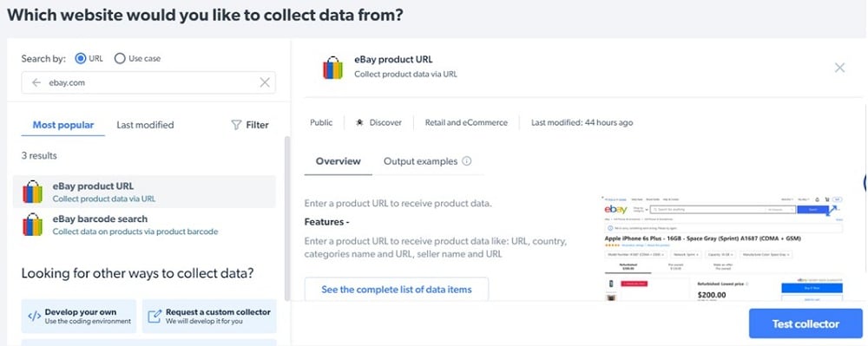Viewport: 868px width, 346px height.
Task: Switch to the Last modified tab
Action: coord(145,125)
